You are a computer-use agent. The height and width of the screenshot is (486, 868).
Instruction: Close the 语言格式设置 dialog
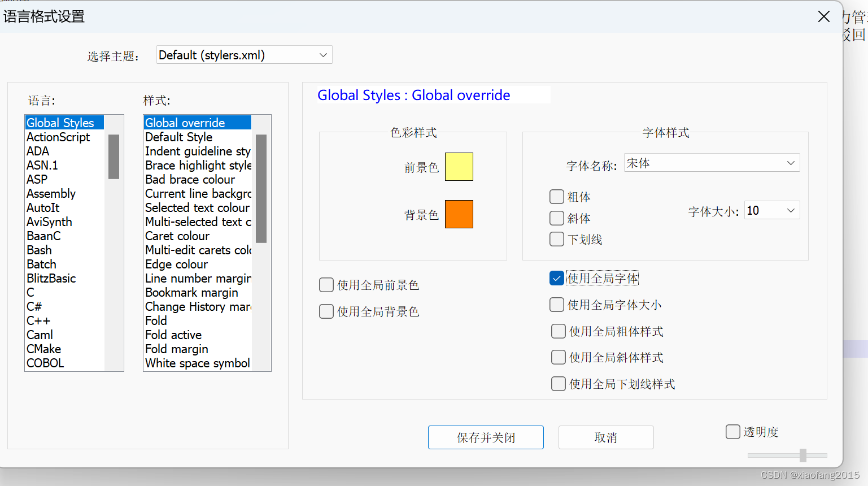point(823,17)
